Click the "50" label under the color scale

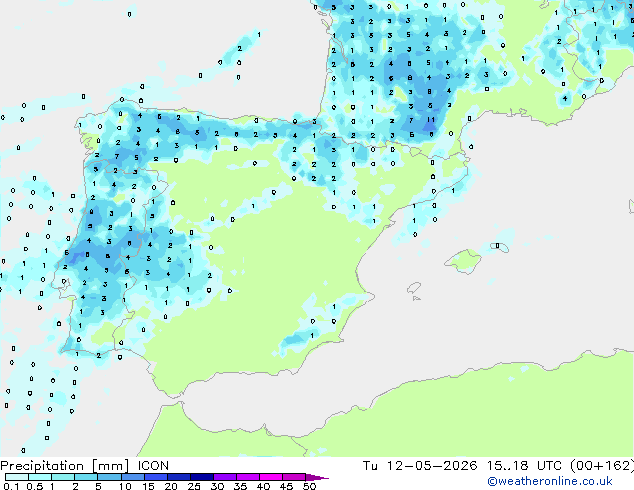tap(309, 486)
